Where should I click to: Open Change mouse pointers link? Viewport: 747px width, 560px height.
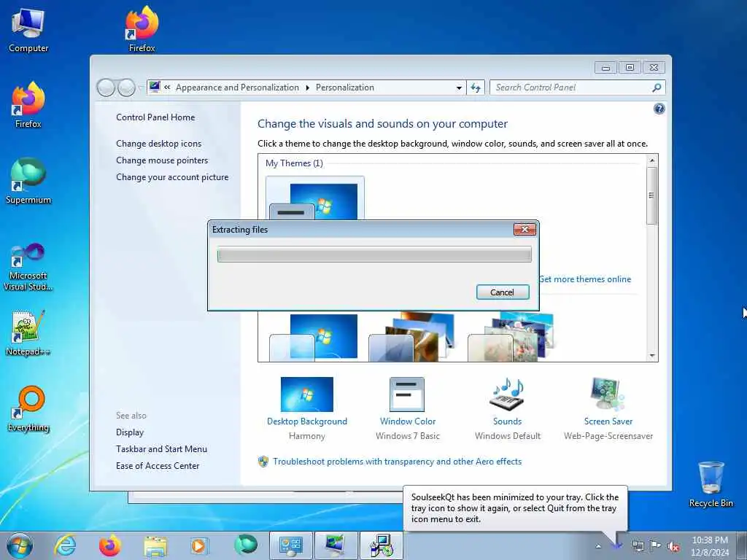click(162, 160)
